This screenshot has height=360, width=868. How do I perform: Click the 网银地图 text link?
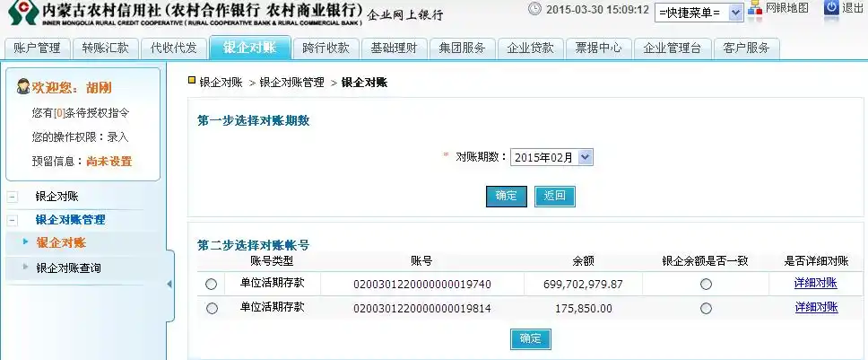787,8
